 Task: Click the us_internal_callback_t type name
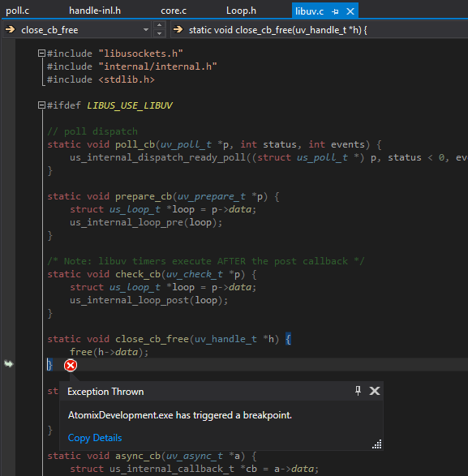click(172, 469)
